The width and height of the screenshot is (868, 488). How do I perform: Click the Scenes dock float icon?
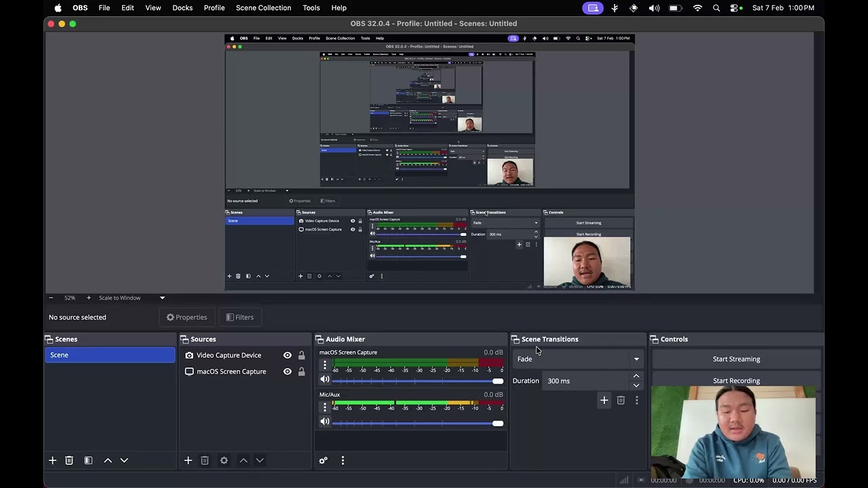(x=50, y=339)
